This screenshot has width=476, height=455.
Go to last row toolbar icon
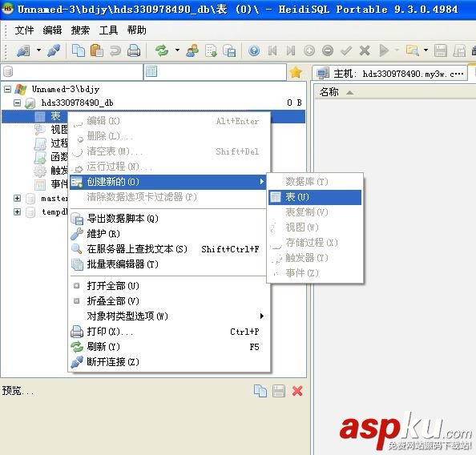(x=291, y=50)
